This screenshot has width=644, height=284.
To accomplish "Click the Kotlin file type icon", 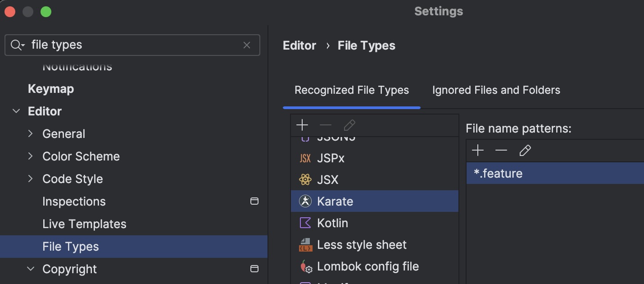I will (305, 223).
